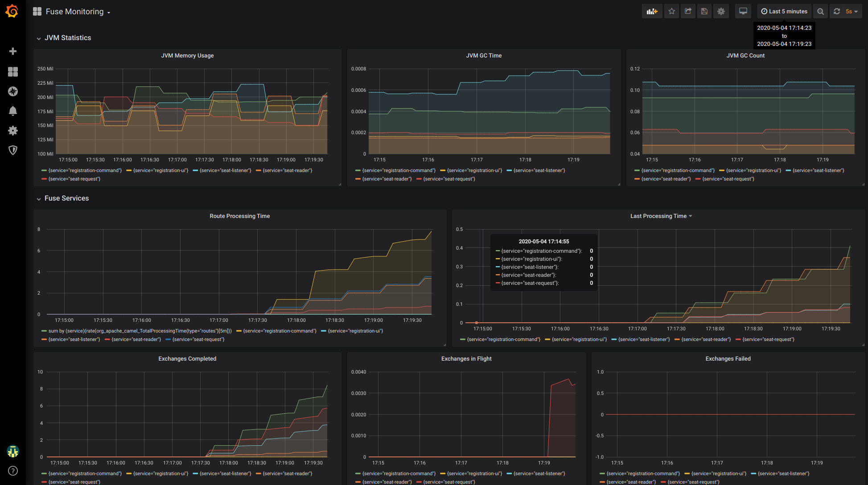Click the yellow peak in Route Processing Time graph
The image size is (868, 485).
[x=431, y=232]
